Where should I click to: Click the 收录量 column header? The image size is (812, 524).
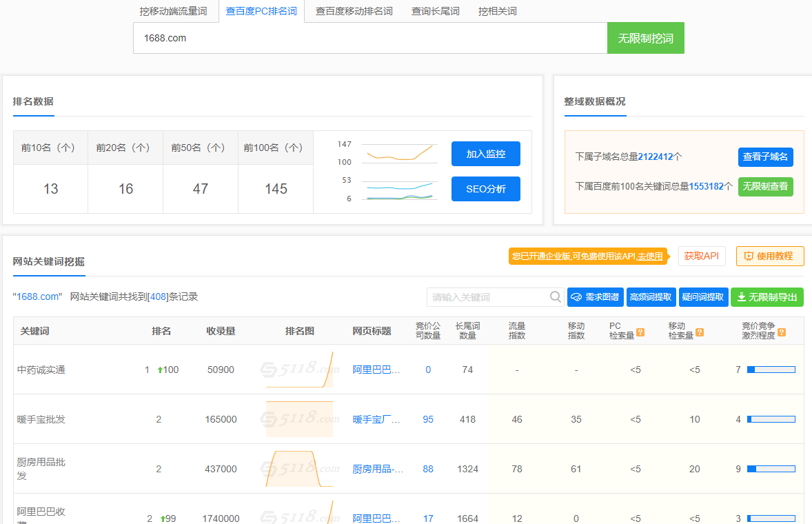coord(221,331)
